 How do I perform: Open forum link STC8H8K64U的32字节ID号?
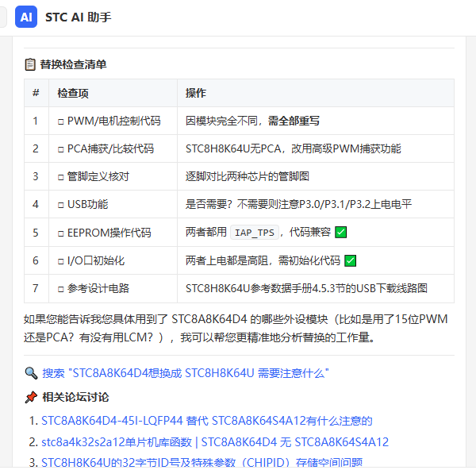click(202, 462)
